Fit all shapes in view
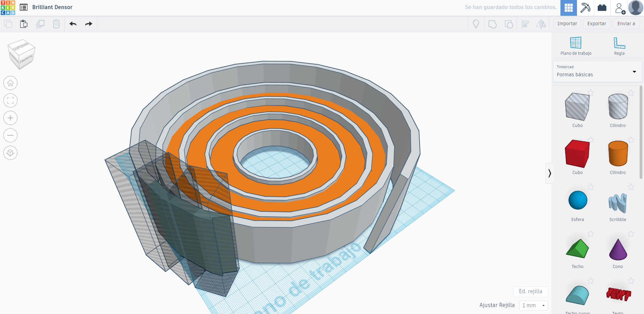Image resolution: width=644 pixels, height=314 pixels. click(x=10, y=100)
